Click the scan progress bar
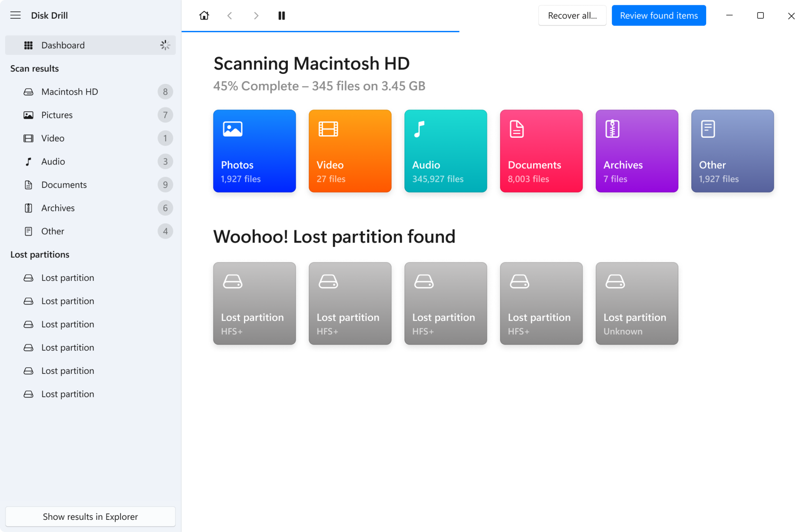Image resolution: width=807 pixels, height=532 pixels. point(320,31)
